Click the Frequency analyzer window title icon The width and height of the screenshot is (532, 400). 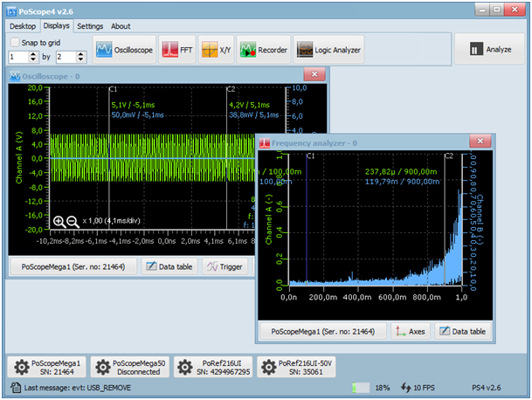(x=265, y=143)
